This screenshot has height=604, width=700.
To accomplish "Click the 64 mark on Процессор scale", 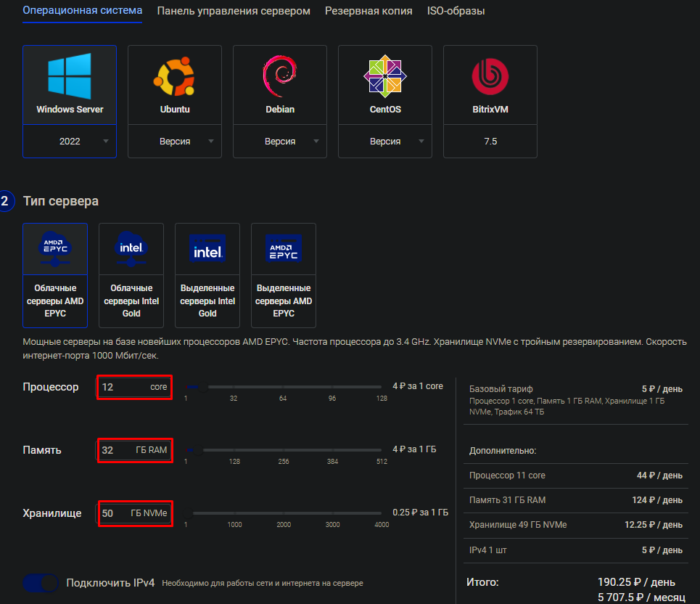I will [x=283, y=398].
